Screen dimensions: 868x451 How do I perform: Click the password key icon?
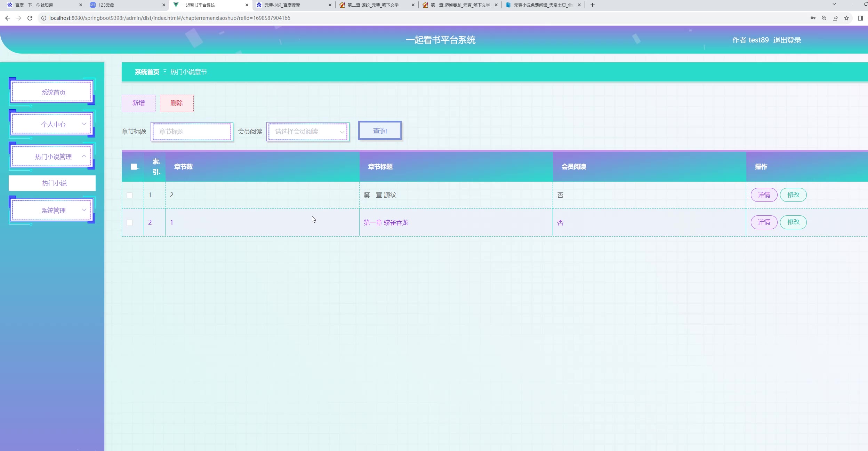click(813, 18)
